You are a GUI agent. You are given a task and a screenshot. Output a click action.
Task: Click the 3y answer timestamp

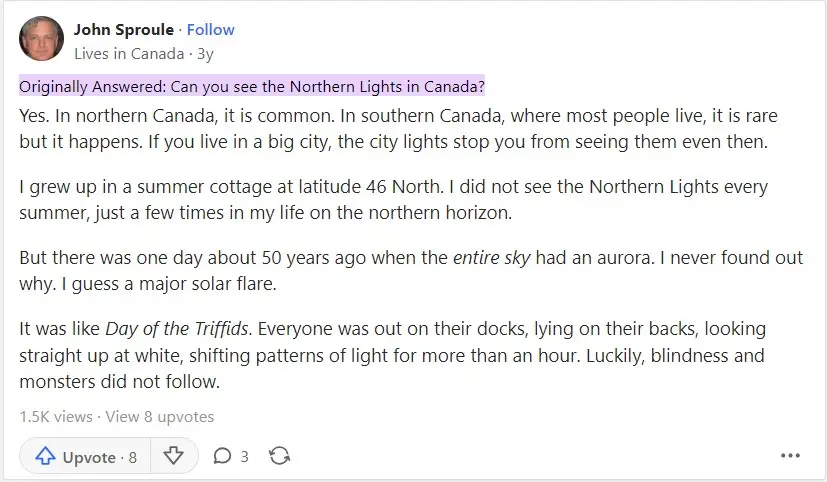point(205,54)
